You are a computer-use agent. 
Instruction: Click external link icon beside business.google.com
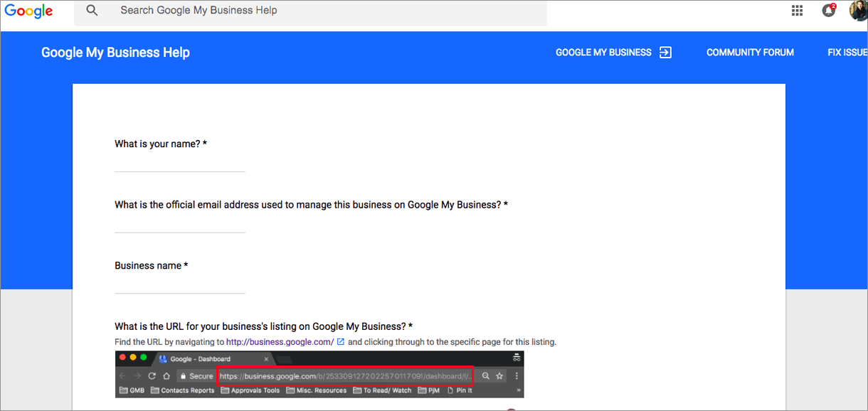click(341, 342)
